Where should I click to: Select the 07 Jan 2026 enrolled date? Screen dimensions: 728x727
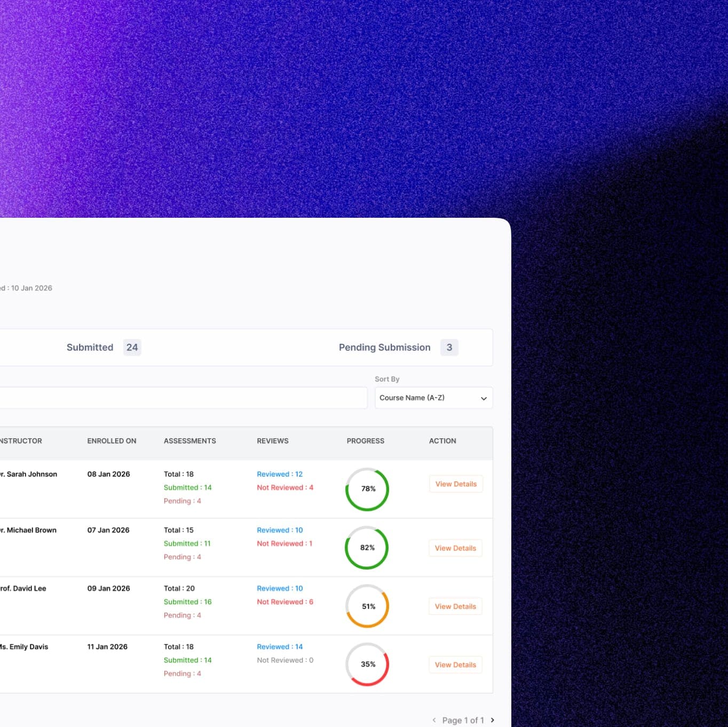click(x=108, y=530)
